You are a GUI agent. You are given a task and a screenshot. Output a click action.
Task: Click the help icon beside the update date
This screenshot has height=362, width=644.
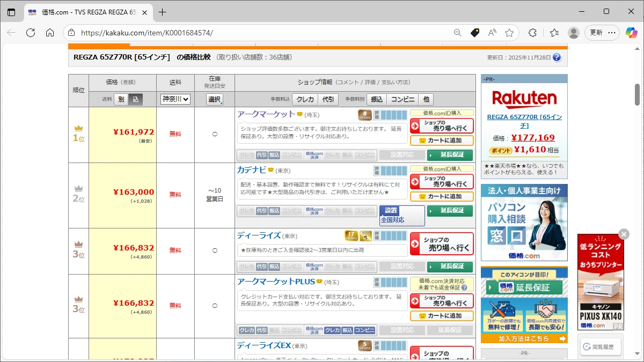557,57
